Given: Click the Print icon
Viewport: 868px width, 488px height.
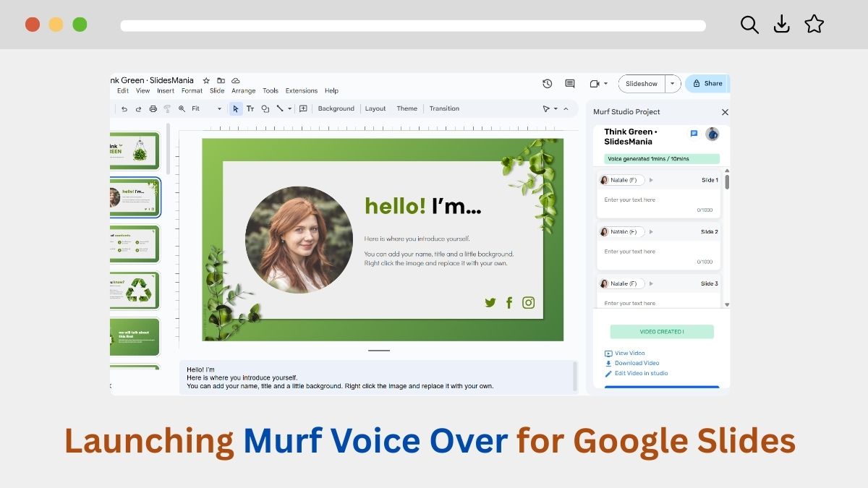Looking at the screenshot, I should [153, 109].
